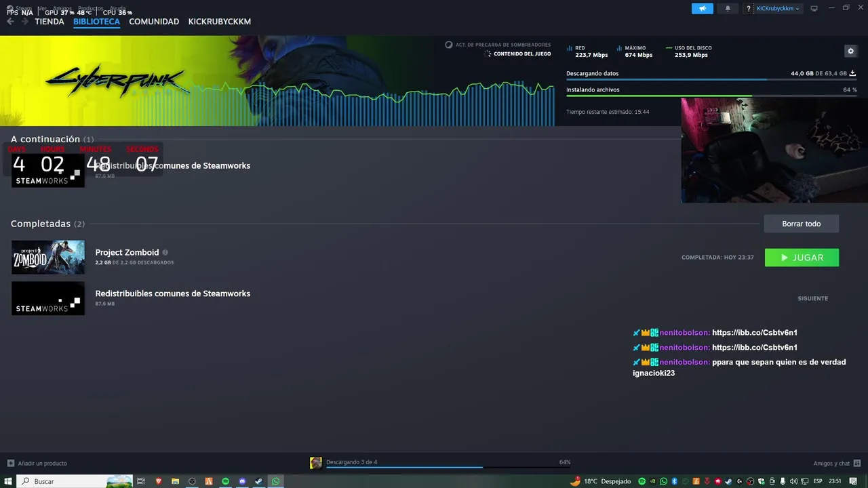
Task: Select the queued Redistribuibles comunes de Steamworks entry
Action: (x=172, y=165)
